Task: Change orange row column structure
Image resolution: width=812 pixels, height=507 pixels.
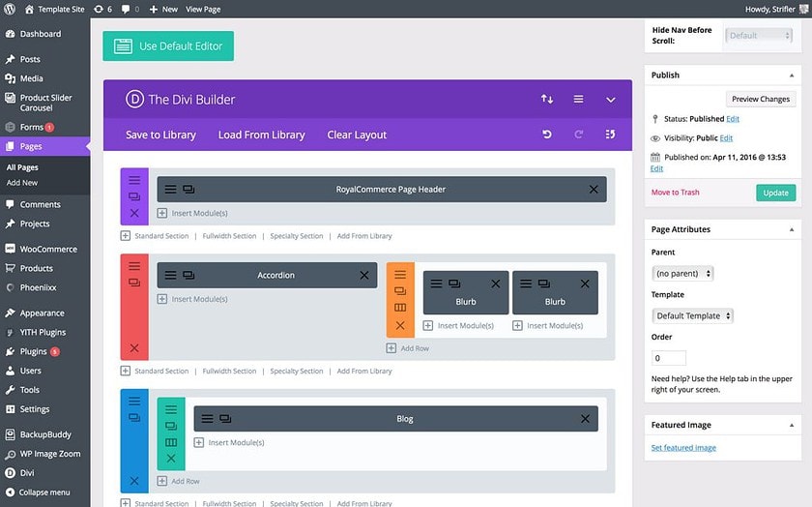Action: click(x=400, y=308)
